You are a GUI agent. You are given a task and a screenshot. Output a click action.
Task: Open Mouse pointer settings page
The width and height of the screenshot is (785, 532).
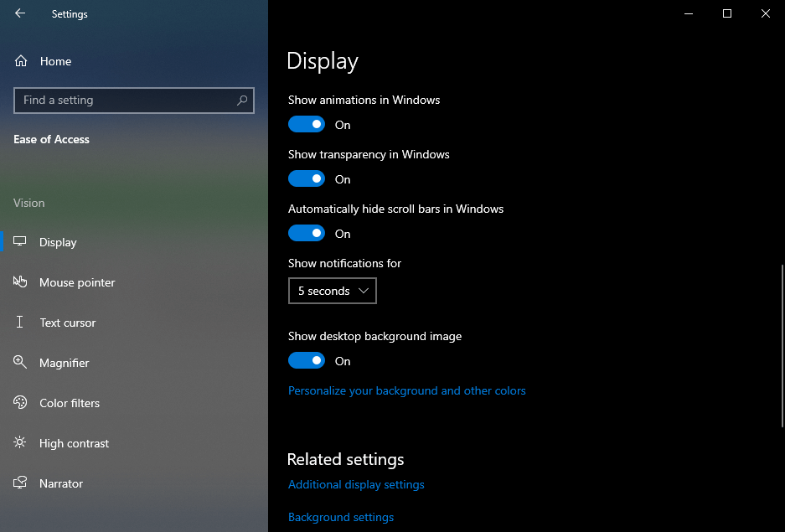tap(134, 282)
